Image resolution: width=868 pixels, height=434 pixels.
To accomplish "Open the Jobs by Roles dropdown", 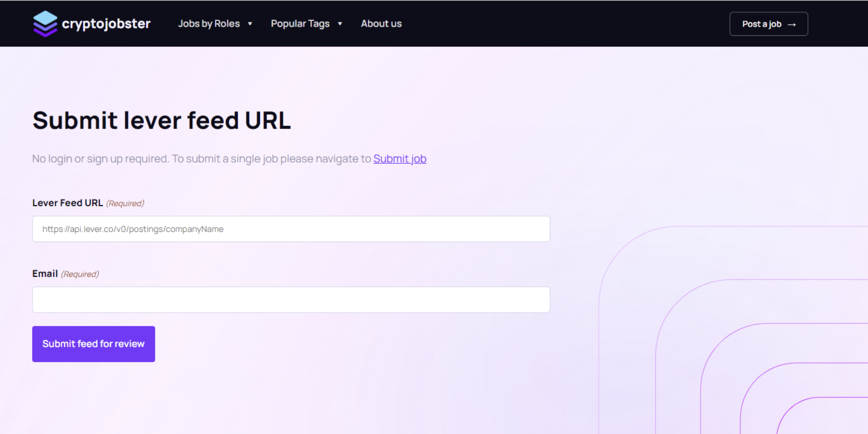I will point(209,23).
